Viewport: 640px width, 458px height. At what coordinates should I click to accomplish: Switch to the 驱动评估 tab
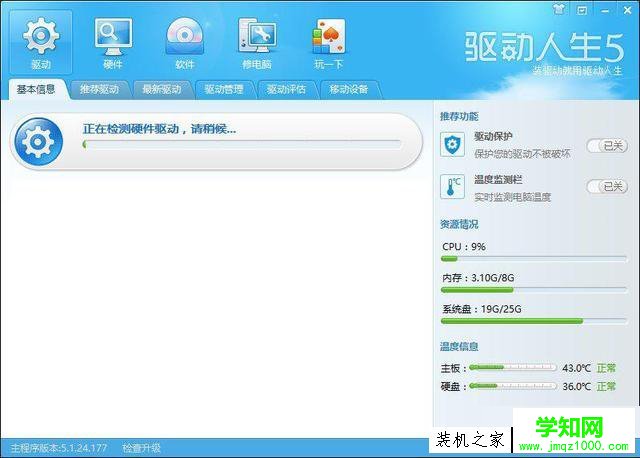[x=286, y=89]
